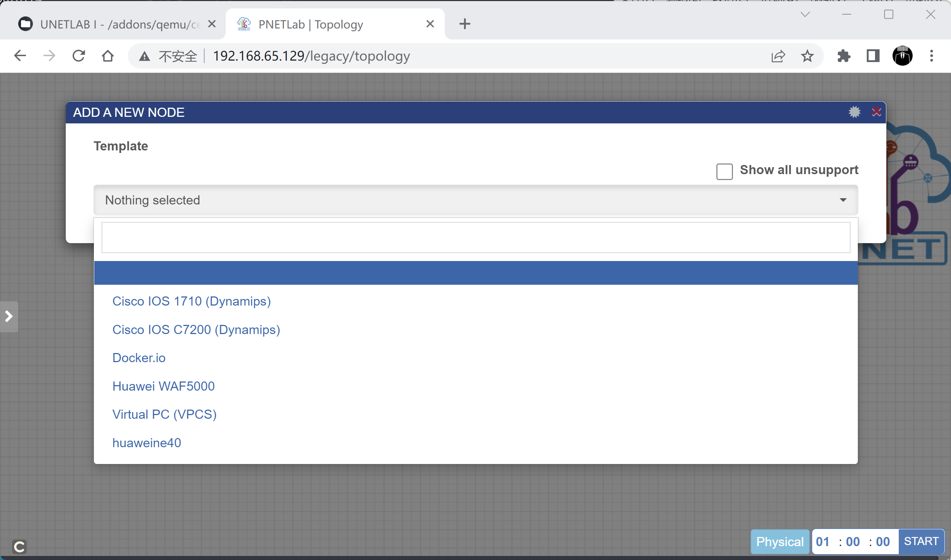Go back in browser history

(20, 56)
